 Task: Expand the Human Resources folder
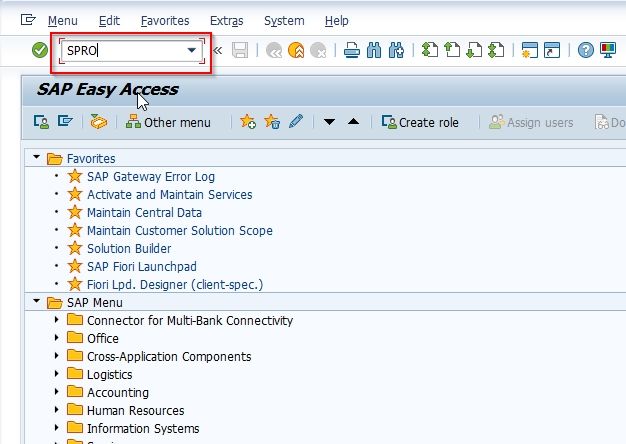[x=56, y=409]
